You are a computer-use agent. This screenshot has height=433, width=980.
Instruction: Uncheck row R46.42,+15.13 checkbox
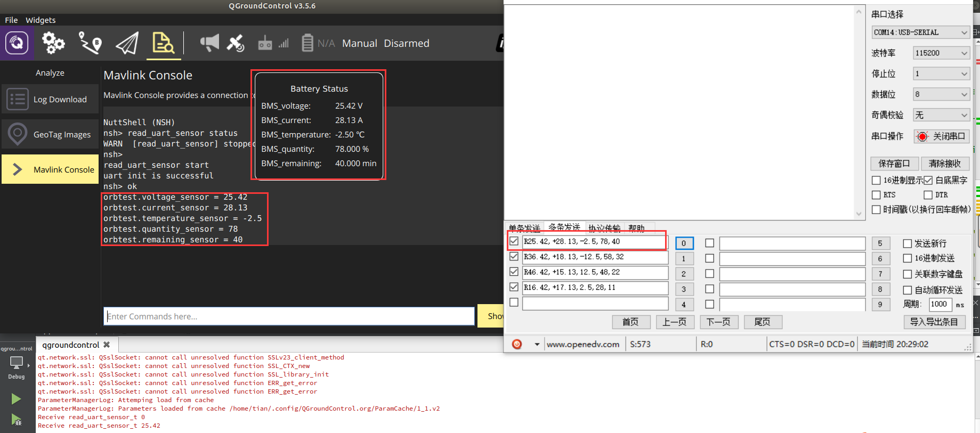(514, 272)
